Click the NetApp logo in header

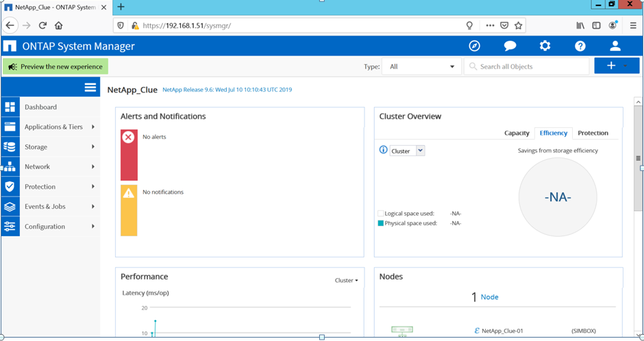tap(10, 46)
